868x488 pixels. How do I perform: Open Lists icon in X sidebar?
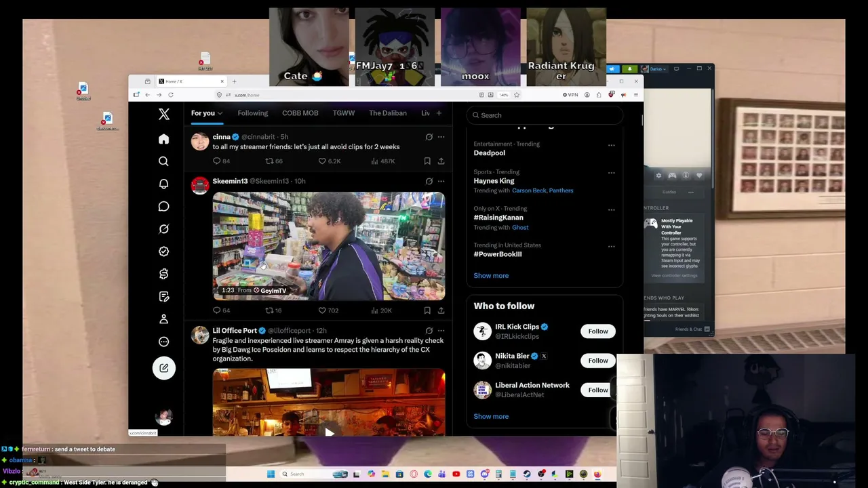click(163, 296)
